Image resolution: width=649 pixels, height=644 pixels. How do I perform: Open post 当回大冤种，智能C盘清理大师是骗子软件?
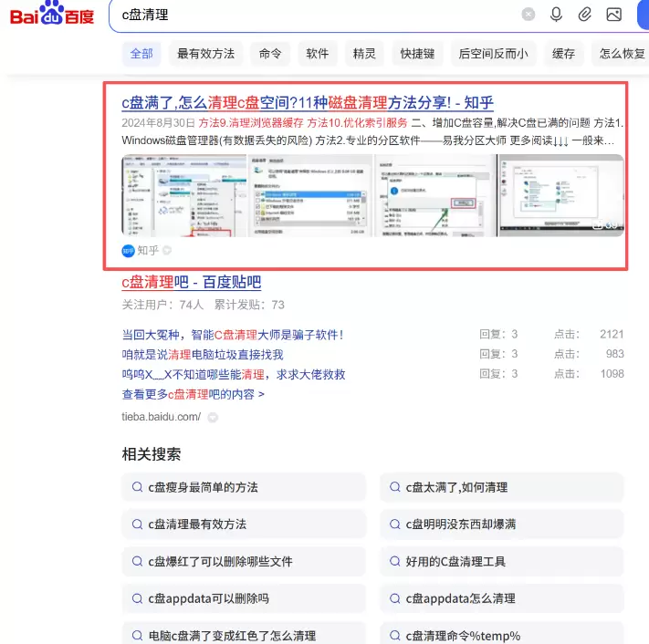coord(233,335)
